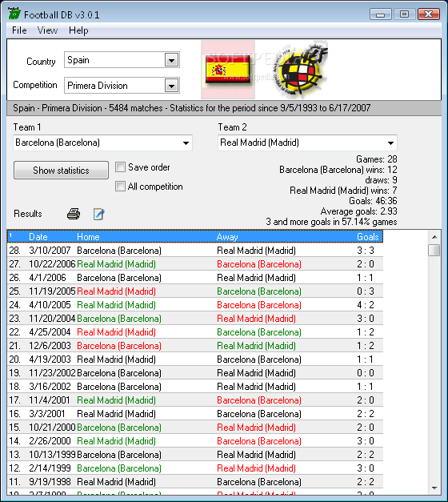Viewport: 448px width, 502px height.
Task: Select match row 23 dated 11/20/2004
Action: 195,319
